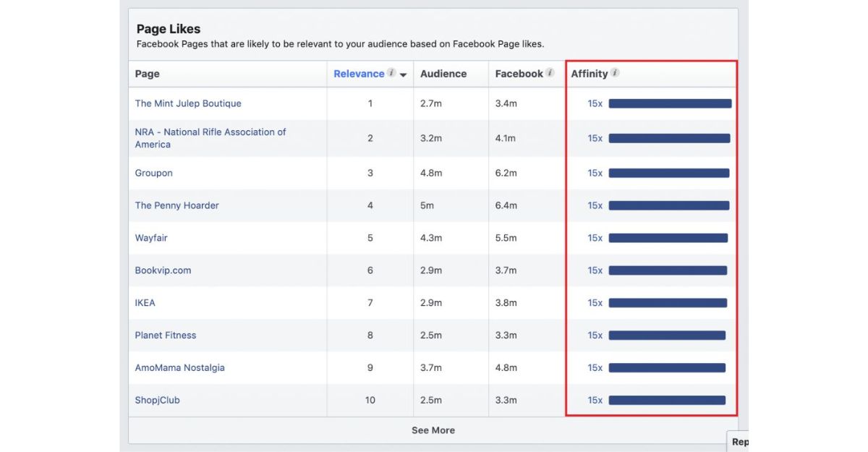
Task: Select the Affinity column header
Action: [589, 74]
